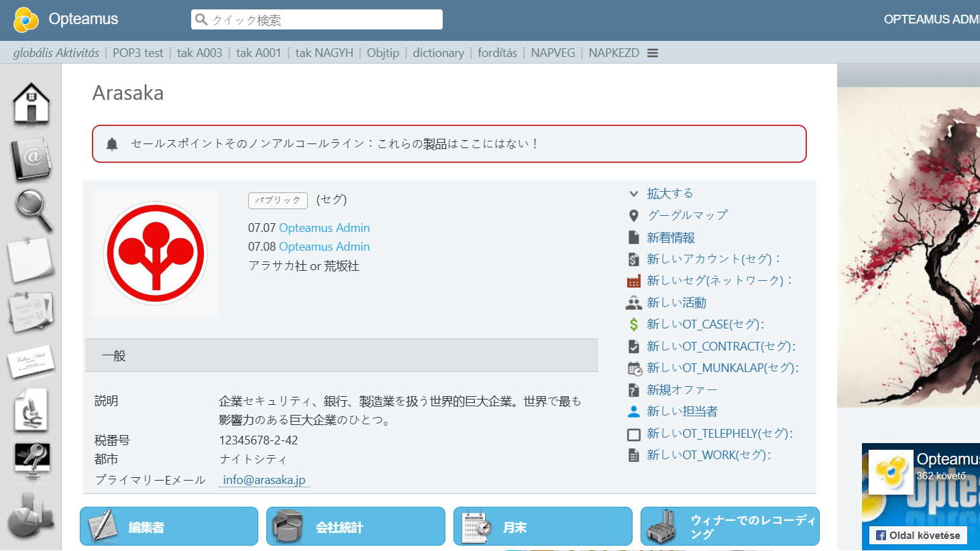Open the dictionary tab
Screen dimensions: 980x551
pos(438,53)
